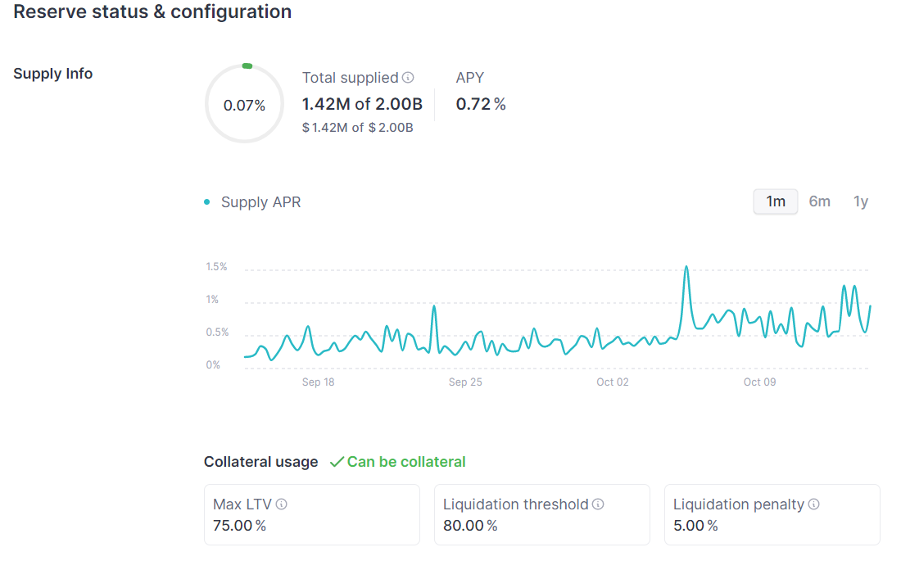This screenshot has width=901, height=588.
Task: Click the Liquidation penalty info icon
Action: [814, 504]
